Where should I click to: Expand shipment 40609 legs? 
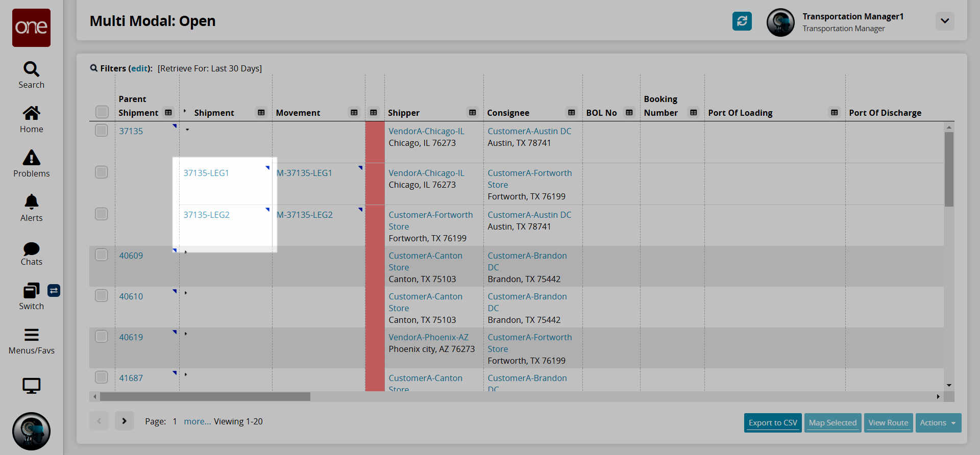click(186, 252)
